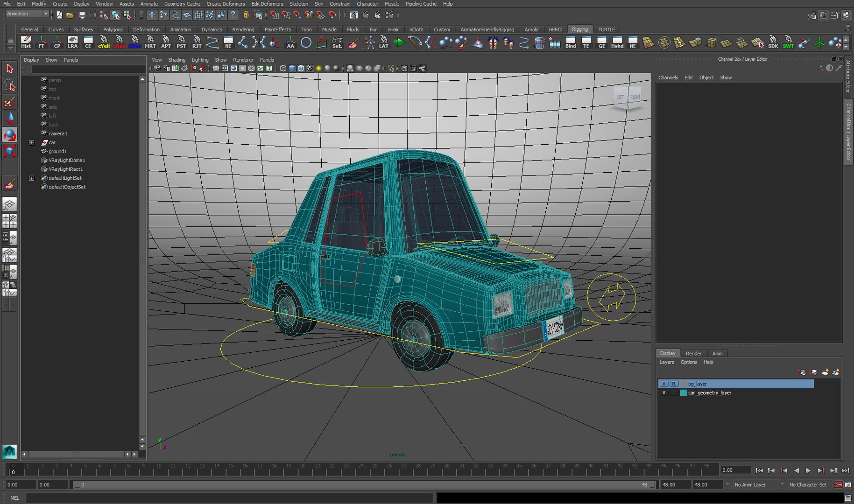This screenshot has height=504, width=854.
Task: Click the range slider bar
Action: click(365, 485)
